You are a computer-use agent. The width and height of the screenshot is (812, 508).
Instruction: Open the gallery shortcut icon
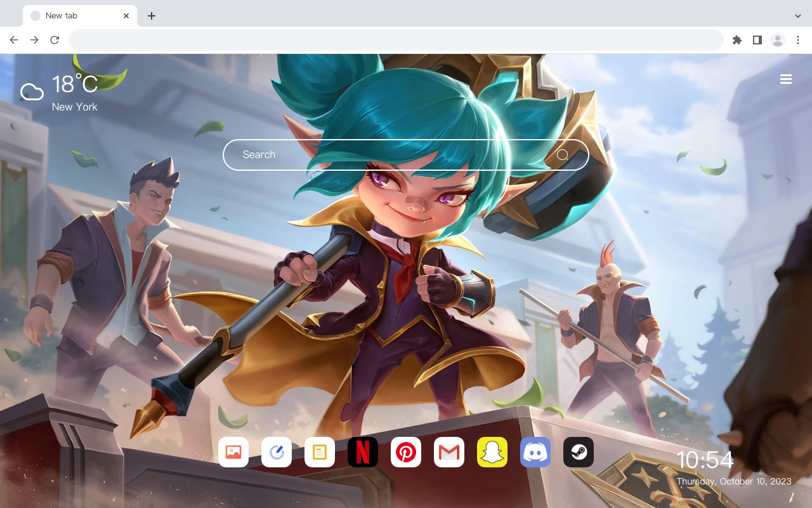click(233, 452)
